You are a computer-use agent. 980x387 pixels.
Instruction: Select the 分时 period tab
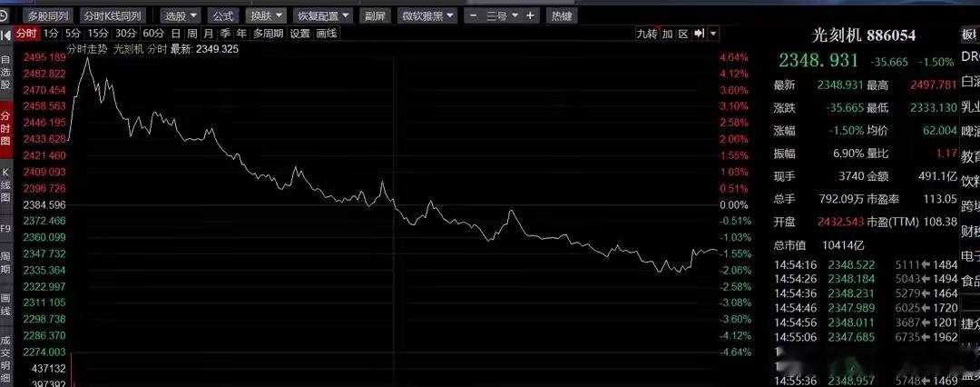27,34
